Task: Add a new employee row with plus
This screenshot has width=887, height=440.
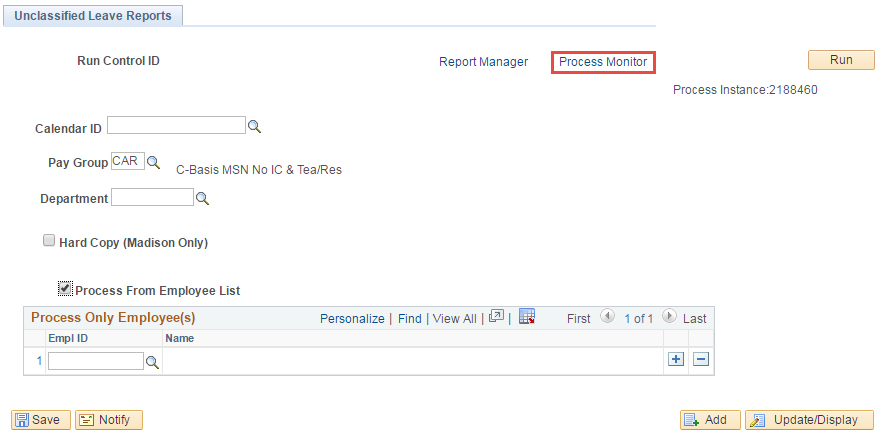Action: click(676, 359)
